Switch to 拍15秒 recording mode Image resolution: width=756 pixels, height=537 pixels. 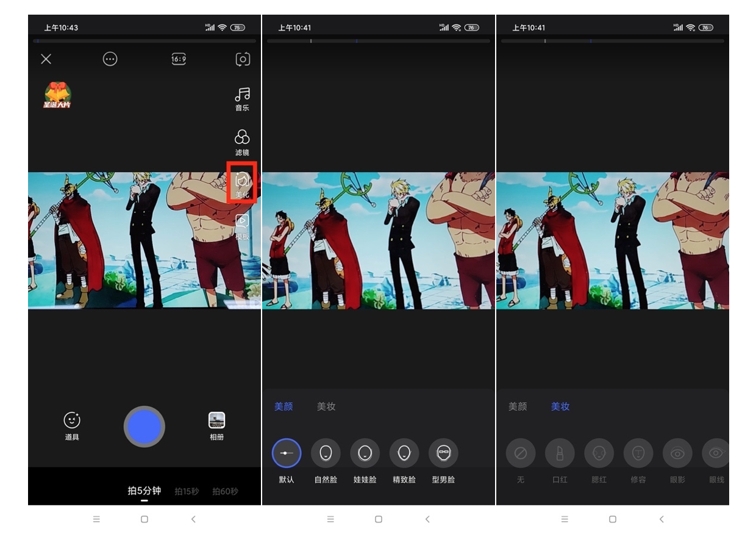click(x=187, y=491)
